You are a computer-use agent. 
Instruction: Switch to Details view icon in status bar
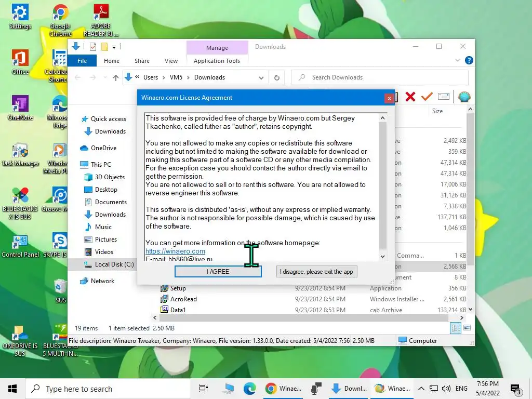(456, 328)
